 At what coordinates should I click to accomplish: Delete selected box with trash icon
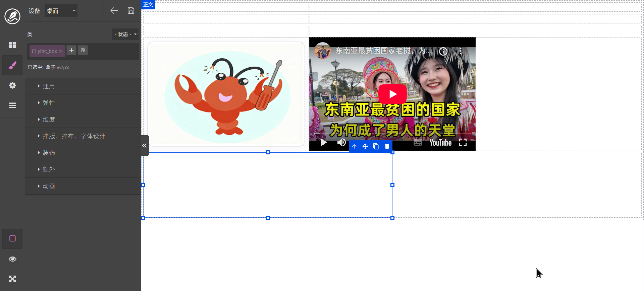click(x=387, y=146)
